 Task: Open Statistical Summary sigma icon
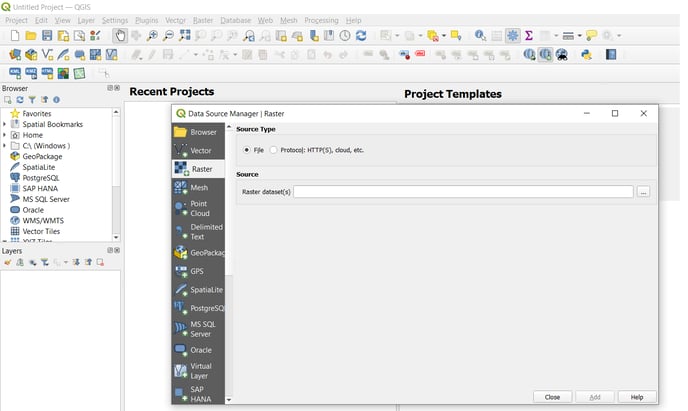tap(529, 36)
